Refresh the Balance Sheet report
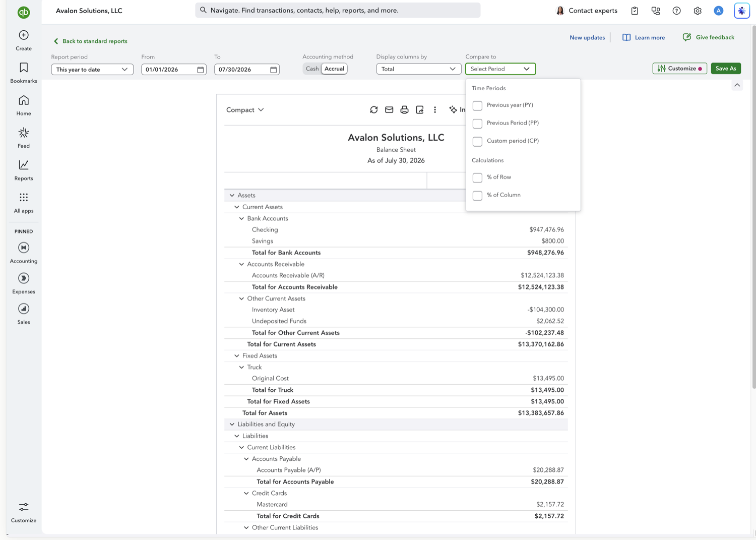Image resolution: width=756 pixels, height=540 pixels. [x=374, y=109]
